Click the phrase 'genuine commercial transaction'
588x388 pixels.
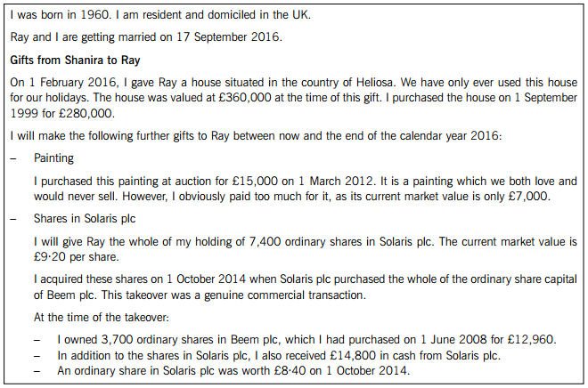[284, 295]
